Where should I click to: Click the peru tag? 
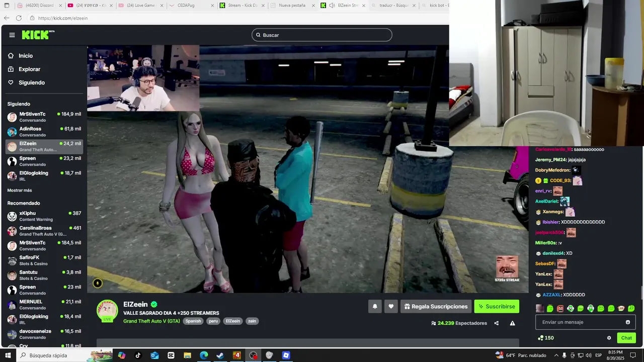point(213,321)
